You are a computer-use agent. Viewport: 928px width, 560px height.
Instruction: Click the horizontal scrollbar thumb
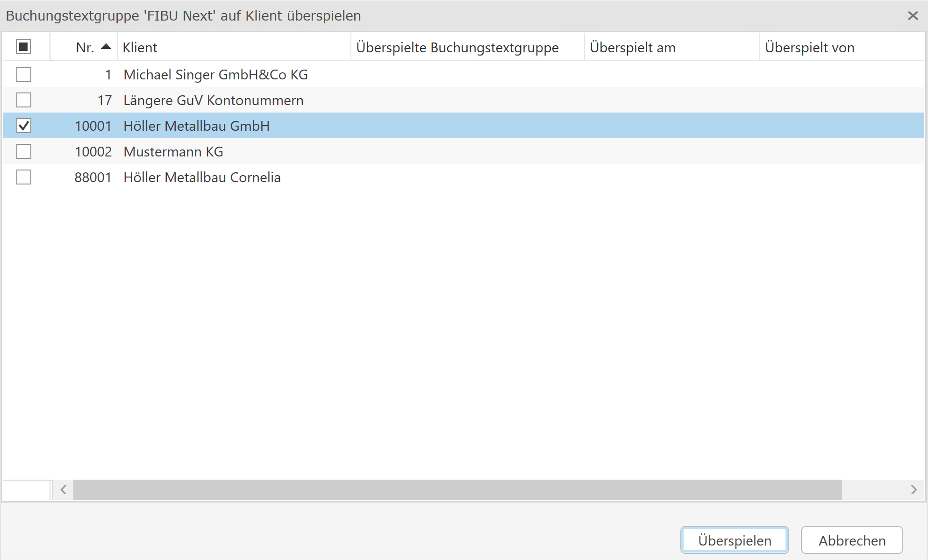(x=457, y=489)
